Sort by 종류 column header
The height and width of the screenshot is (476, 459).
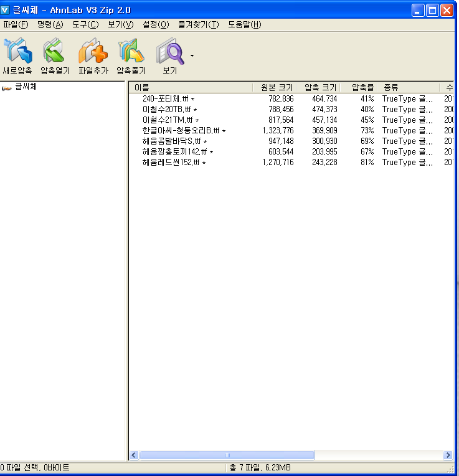click(x=409, y=87)
